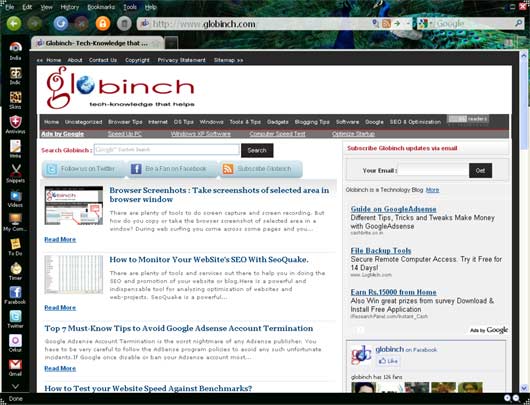
Task: Click the Search button beside Search Globinch
Action: click(257, 150)
